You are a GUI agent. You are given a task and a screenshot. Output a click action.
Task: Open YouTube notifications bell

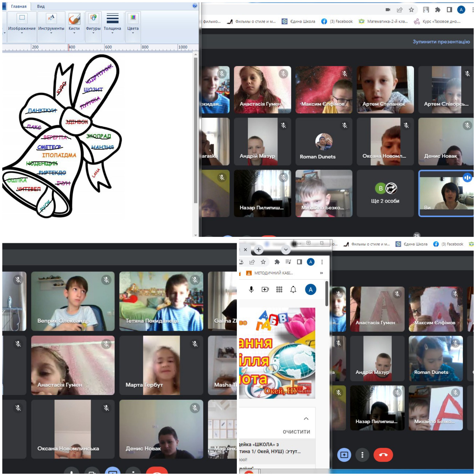(293, 289)
